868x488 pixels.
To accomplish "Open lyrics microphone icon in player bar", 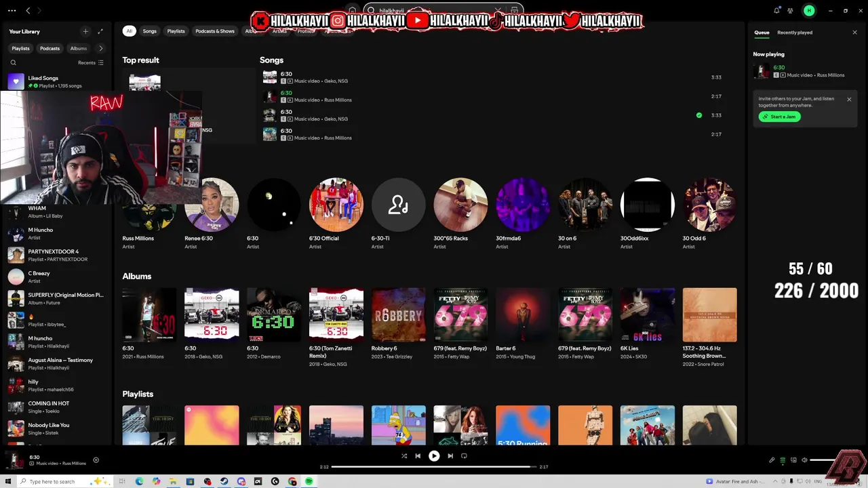I will coord(772,460).
